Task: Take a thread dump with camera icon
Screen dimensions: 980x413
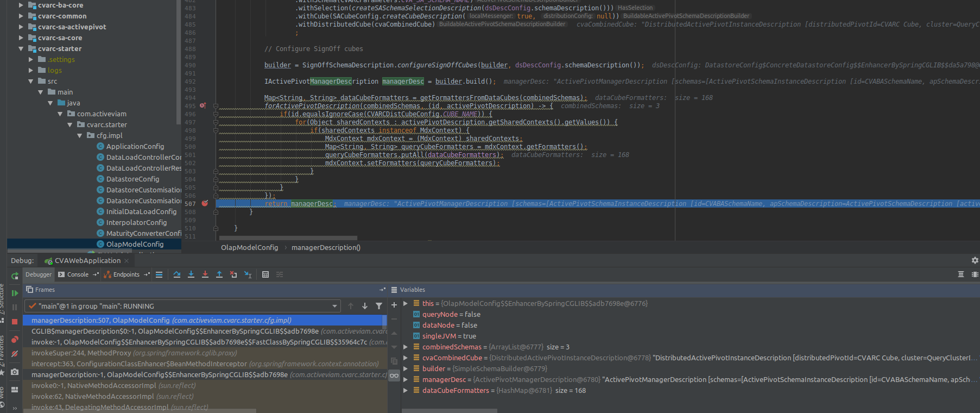Action: coord(15,372)
